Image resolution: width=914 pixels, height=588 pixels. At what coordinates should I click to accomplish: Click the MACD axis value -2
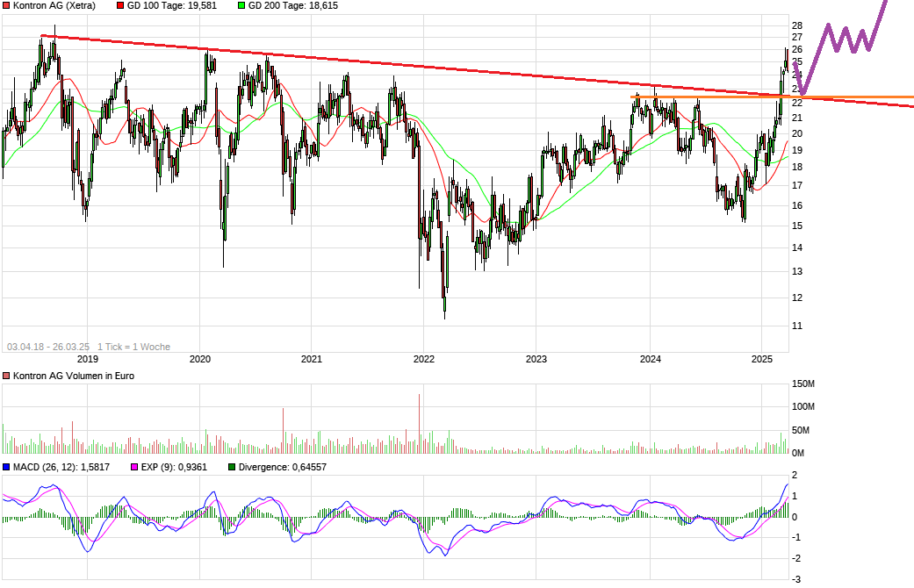pos(795,558)
